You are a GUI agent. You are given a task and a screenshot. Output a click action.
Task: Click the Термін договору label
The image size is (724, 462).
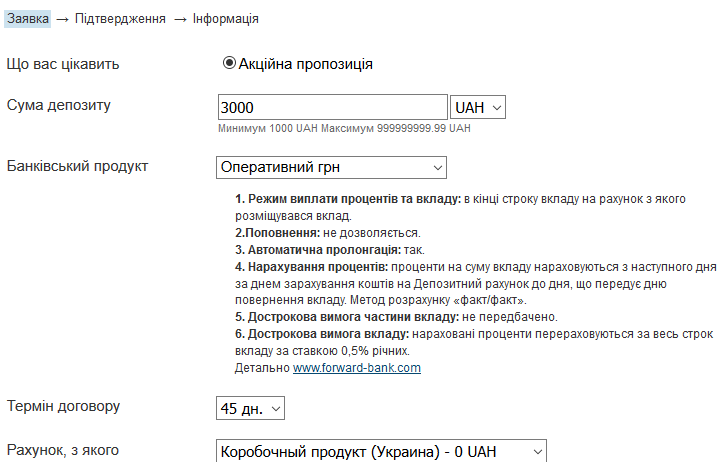63,406
